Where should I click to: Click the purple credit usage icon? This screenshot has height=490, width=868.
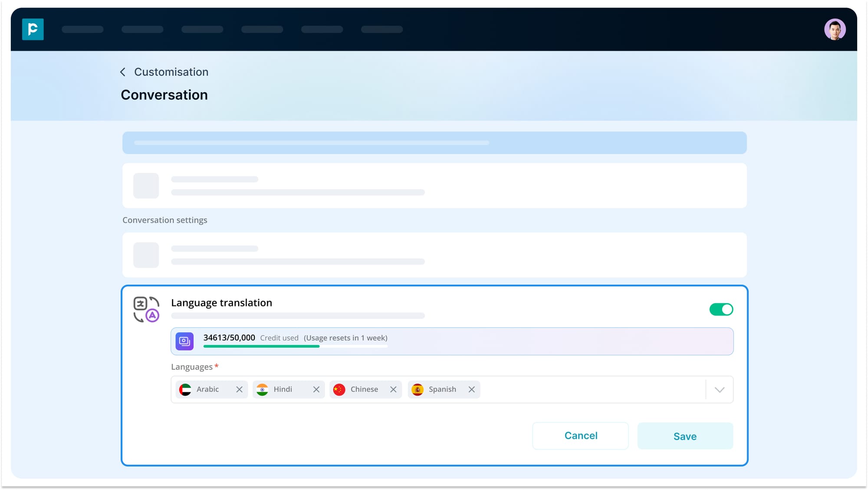point(184,341)
